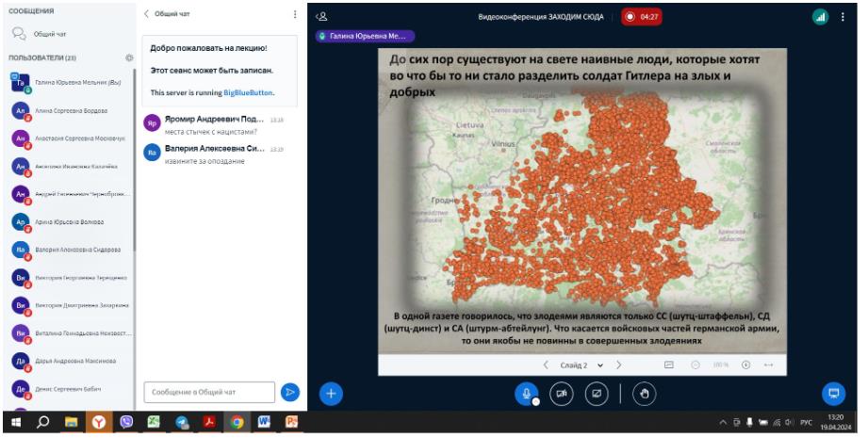Open the manage users gear icon

[x=129, y=57]
